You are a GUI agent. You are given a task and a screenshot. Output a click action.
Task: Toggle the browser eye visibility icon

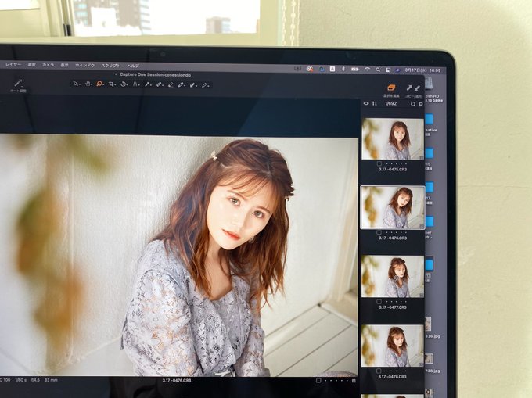pos(366,103)
